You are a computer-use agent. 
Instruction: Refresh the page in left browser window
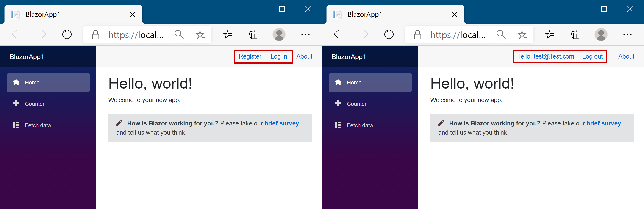[x=67, y=34]
